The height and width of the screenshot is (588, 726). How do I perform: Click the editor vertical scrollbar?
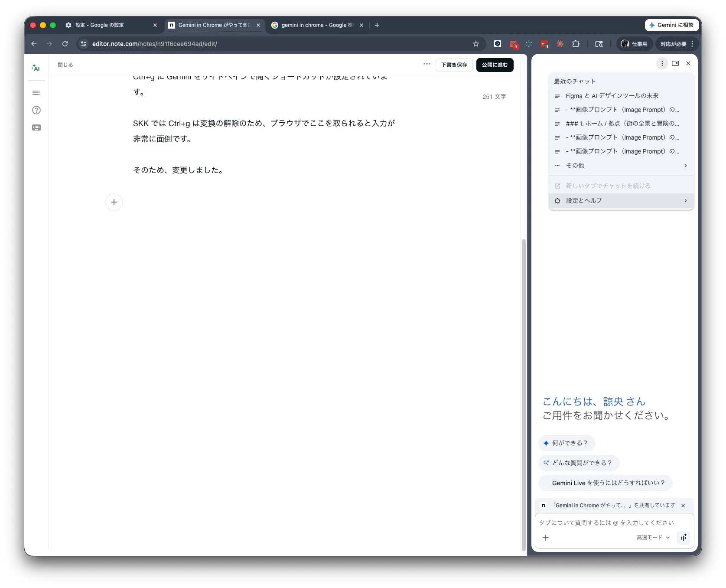pos(524,395)
